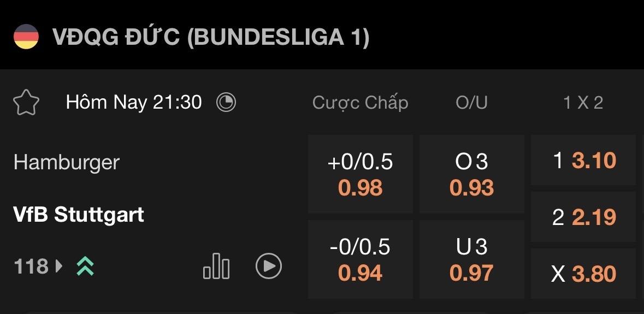This screenshot has width=644, height=314.
Task: Click the Bundesliga 1 league header
Action: pyautogui.click(x=211, y=37)
